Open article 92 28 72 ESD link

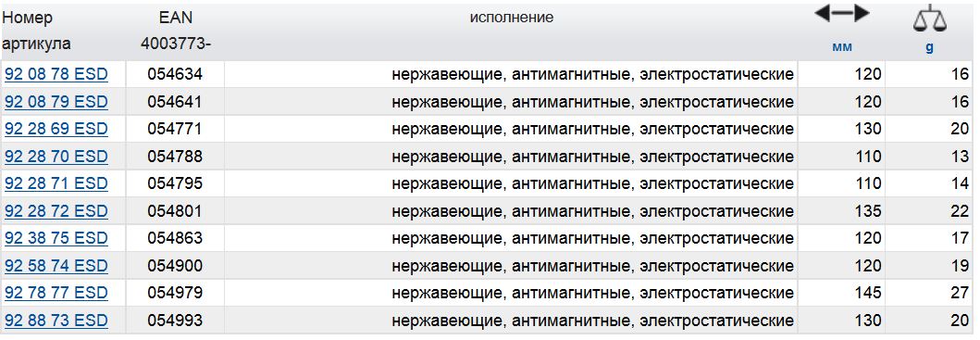[x=56, y=211]
